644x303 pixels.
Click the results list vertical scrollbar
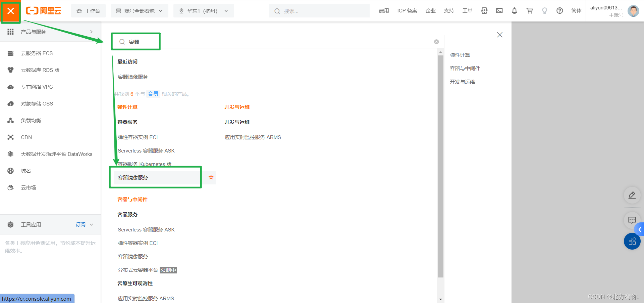point(440,166)
